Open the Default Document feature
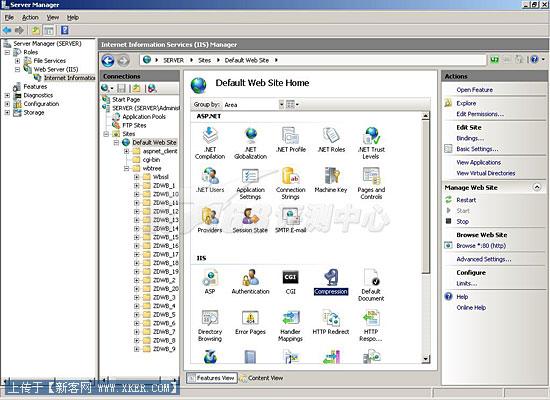 (x=371, y=285)
